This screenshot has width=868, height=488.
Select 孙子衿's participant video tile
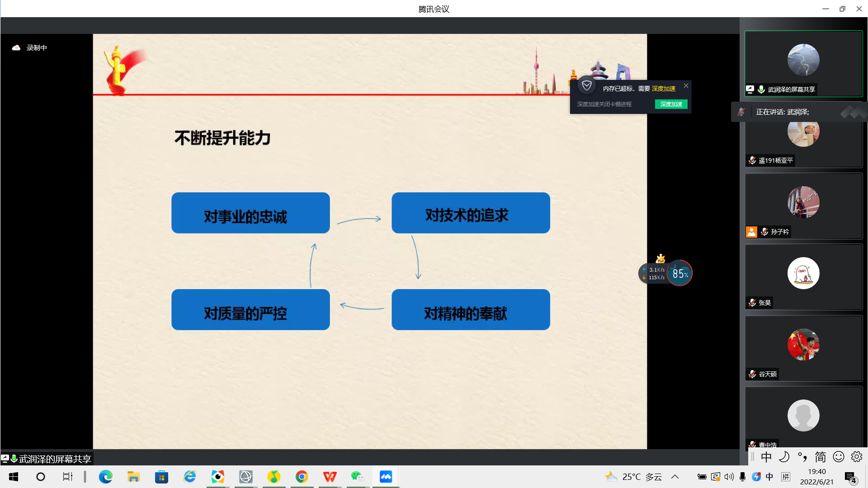(x=803, y=206)
